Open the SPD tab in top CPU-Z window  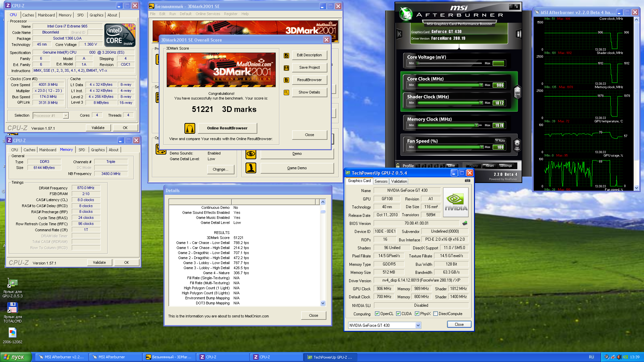pos(80,15)
